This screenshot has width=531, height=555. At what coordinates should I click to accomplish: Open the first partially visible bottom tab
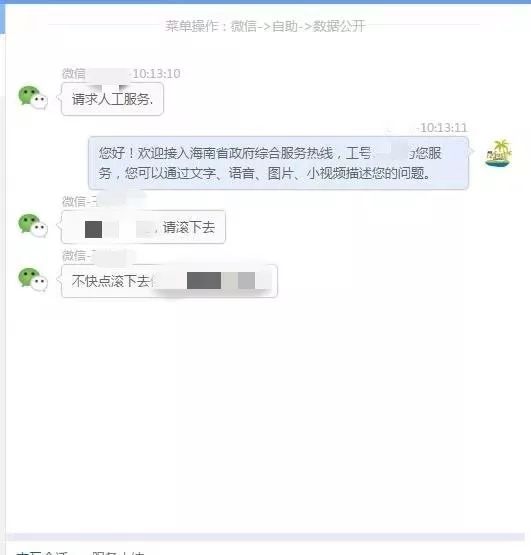pyautogui.click(x=42, y=553)
